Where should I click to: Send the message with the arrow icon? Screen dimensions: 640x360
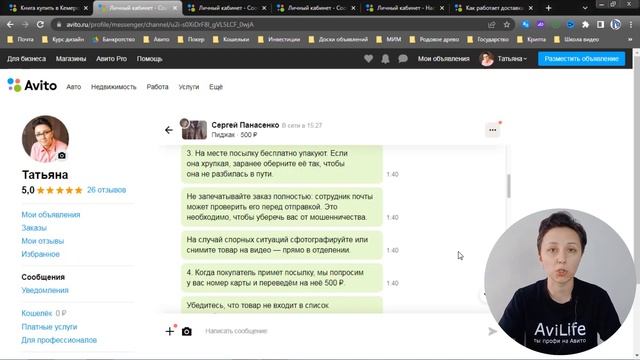pos(493,331)
